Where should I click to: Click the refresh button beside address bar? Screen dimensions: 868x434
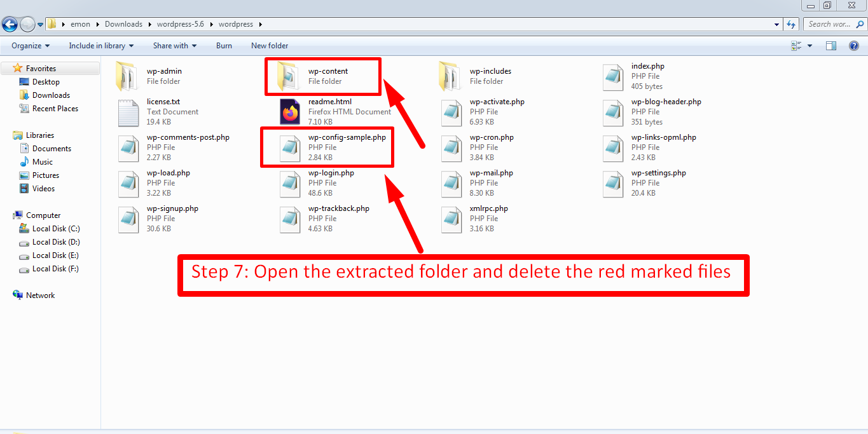click(792, 24)
